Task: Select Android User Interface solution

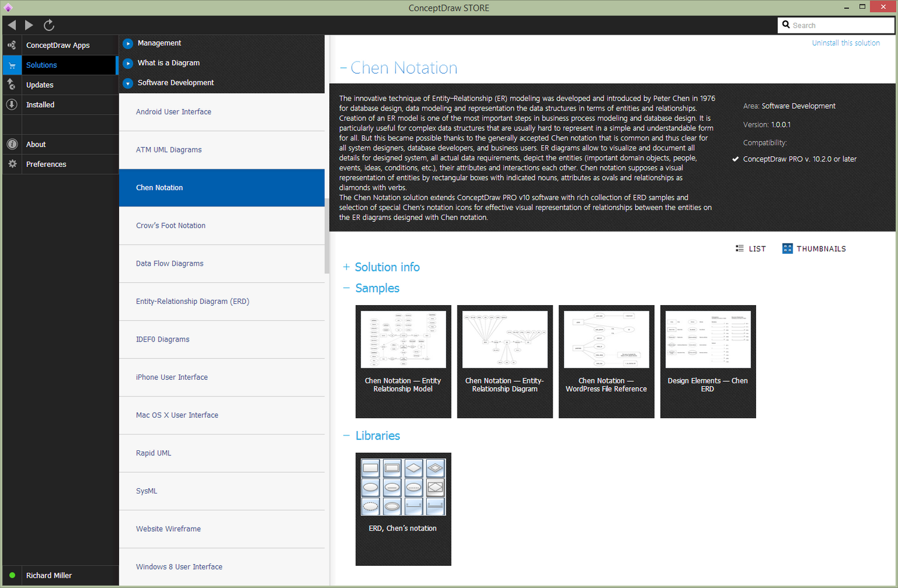Action: [222, 112]
